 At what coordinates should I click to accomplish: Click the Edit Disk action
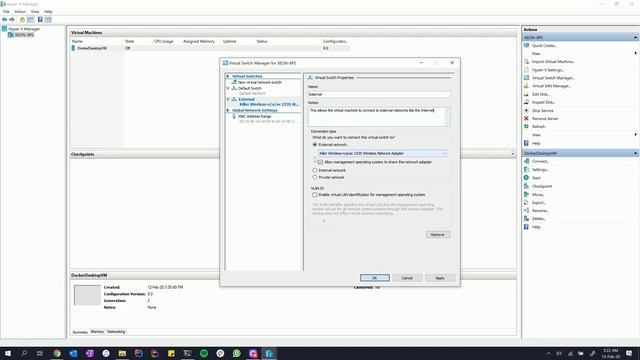coord(540,94)
